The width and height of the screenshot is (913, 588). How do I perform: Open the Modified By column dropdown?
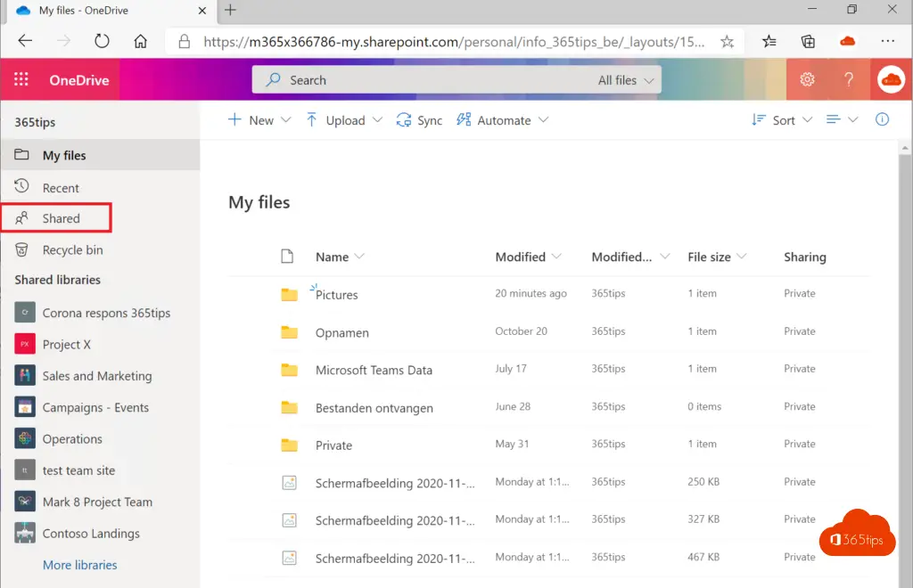(x=664, y=257)
